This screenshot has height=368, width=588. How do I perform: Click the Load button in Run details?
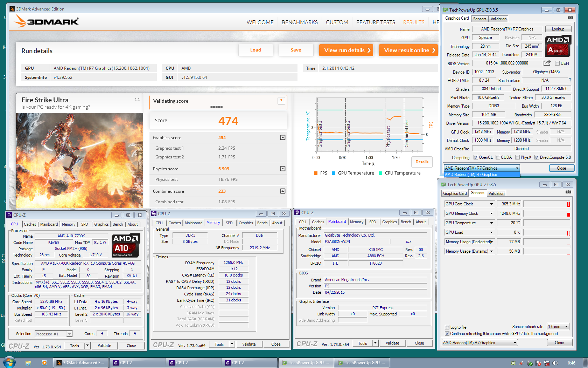(255, 50)
